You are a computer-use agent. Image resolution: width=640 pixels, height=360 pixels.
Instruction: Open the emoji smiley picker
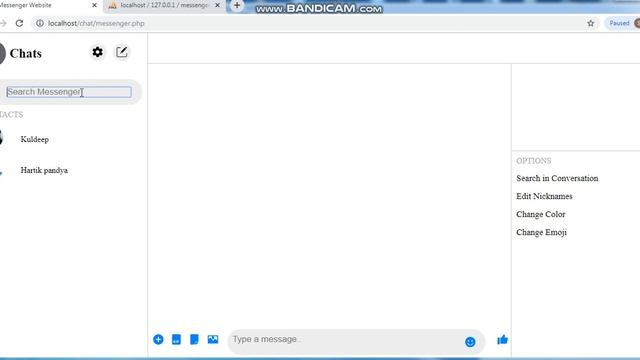[470, 342]
